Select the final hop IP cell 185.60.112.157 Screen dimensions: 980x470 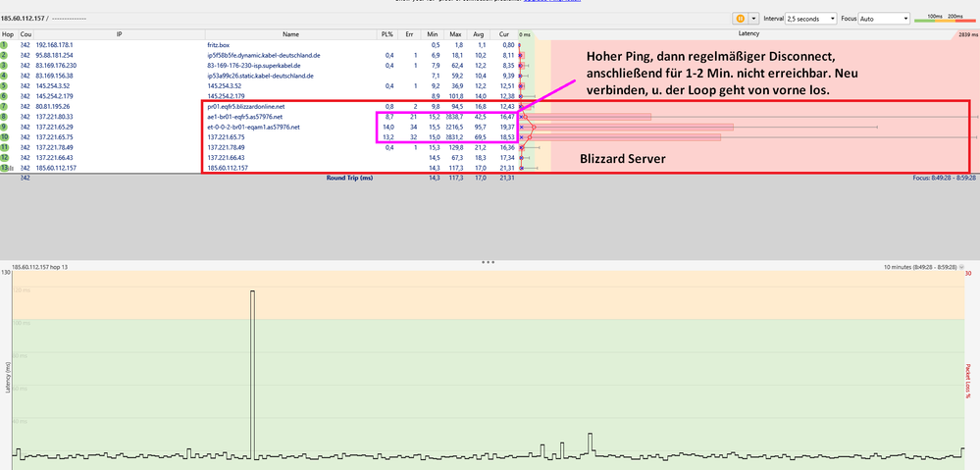pos(56,168)
